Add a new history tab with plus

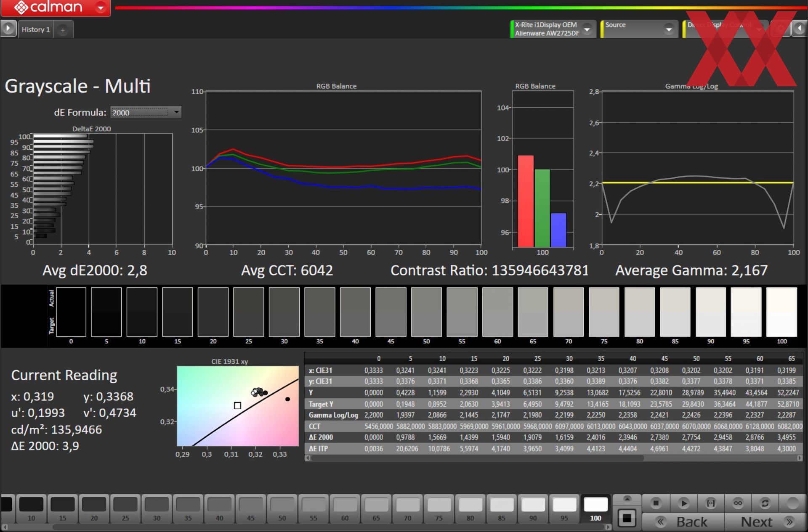tap(63, 30)
